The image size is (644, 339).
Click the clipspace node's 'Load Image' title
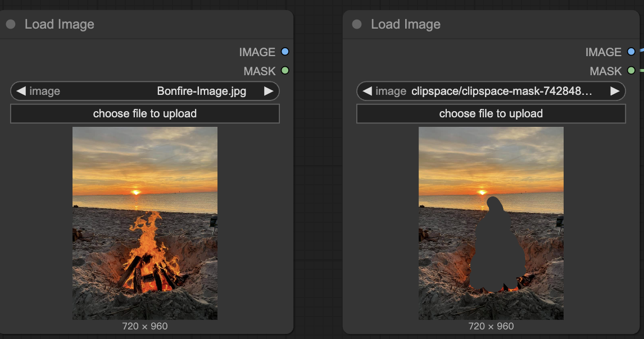(x=406, y=24)
